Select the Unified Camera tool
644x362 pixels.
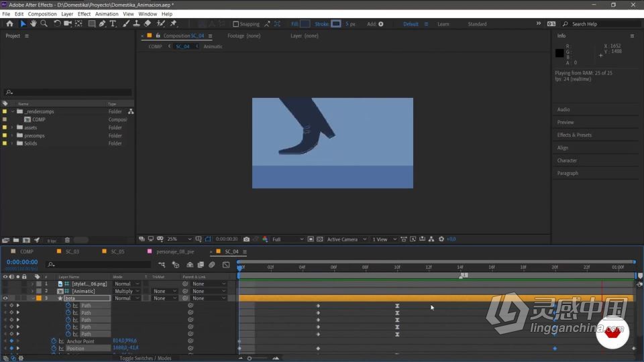pyautogui.click(x=67, y=24)
